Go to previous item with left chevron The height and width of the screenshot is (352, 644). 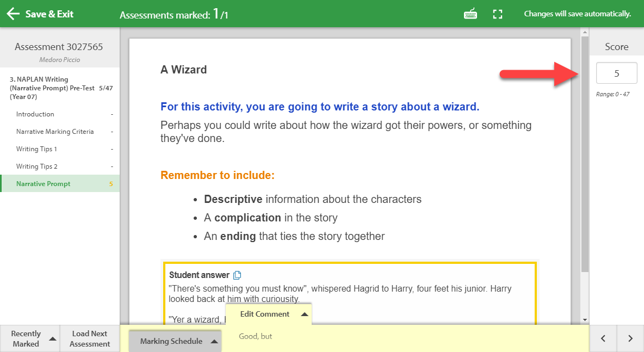pyautogui.click(x=603, y=338)
